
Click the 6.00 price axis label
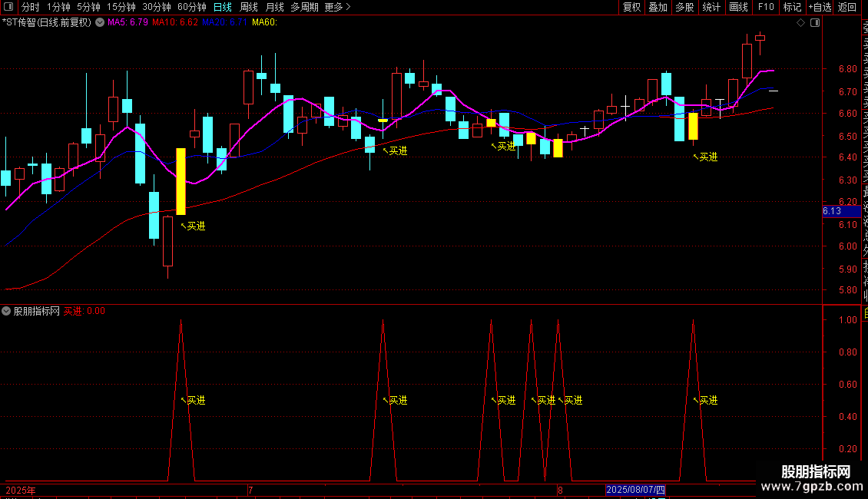(847, 246)
